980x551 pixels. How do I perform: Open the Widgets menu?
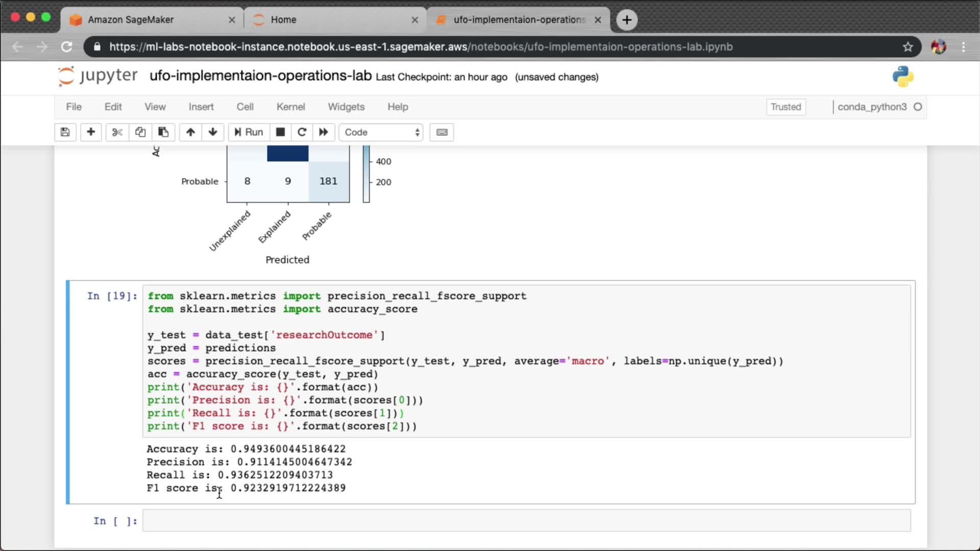[346, 107]
